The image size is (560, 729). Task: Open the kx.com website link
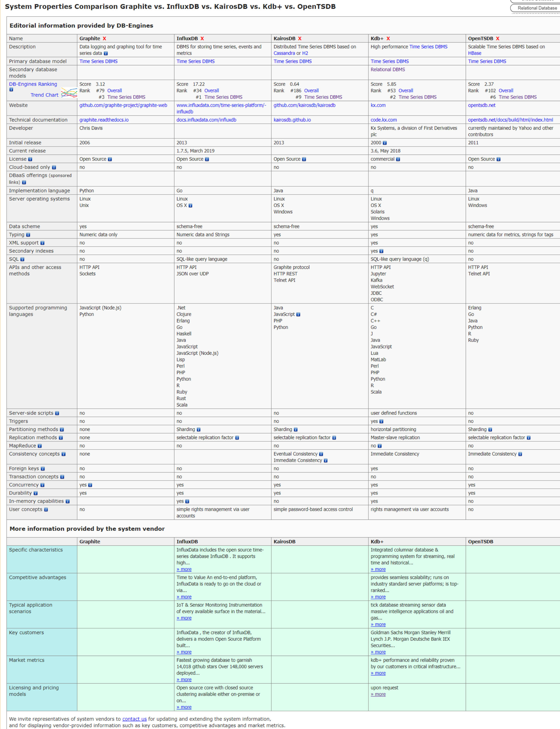(378, 105)
